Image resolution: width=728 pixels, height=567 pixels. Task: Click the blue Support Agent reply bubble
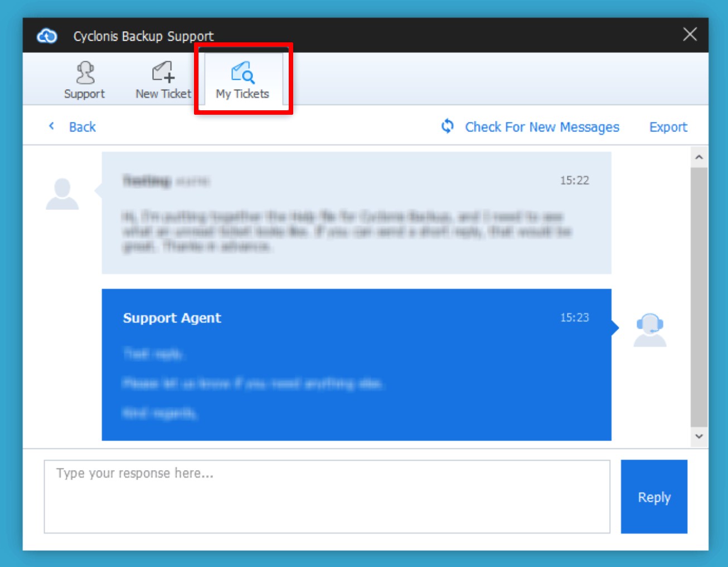coord(356,379)
